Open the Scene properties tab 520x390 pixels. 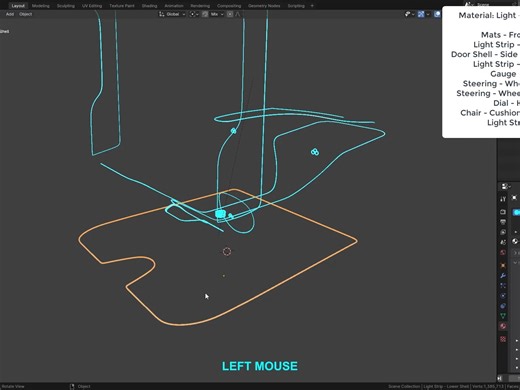(503, 242)
